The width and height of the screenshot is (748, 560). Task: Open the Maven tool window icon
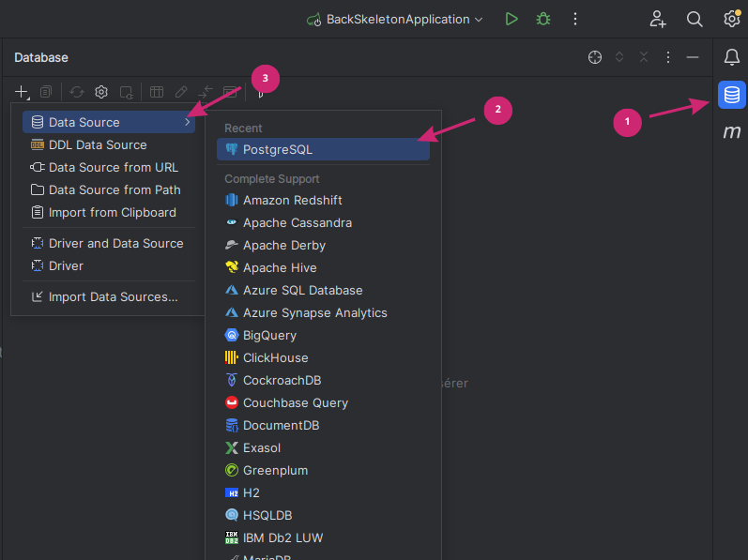pyautogui.click(x=731, y=131)
